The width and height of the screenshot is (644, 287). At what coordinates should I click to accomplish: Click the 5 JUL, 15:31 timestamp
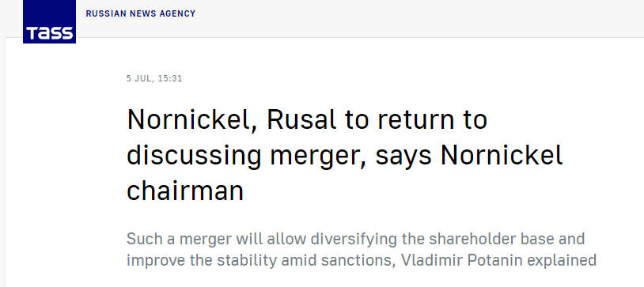tap(154, 78)
